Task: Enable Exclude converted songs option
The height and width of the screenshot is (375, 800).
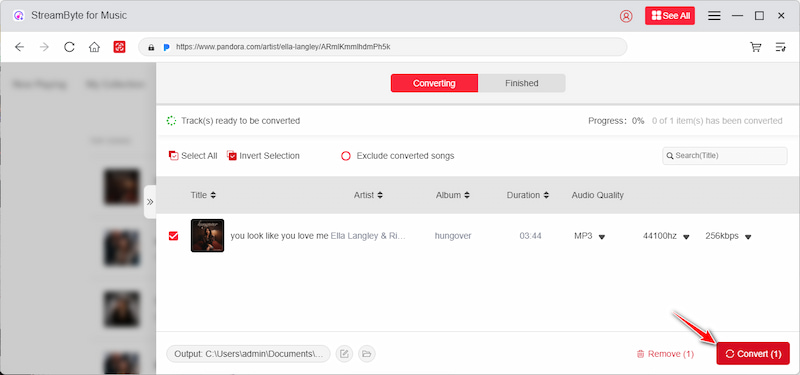Action: click(x=346, y=156)
